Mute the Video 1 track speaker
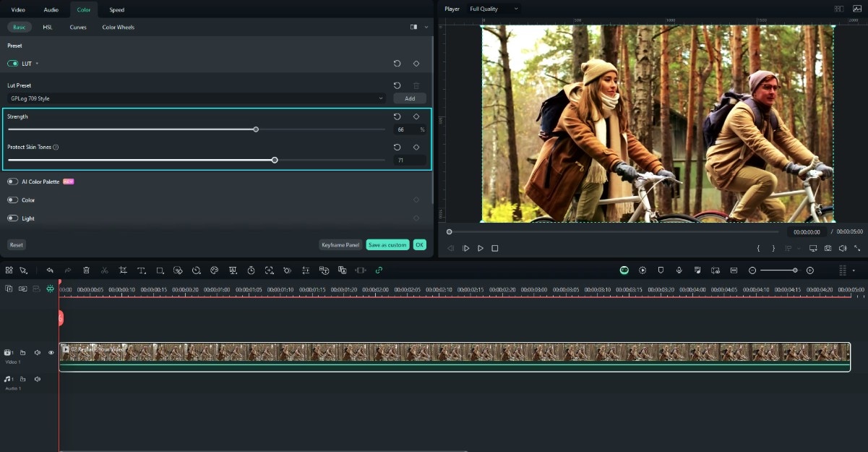The height and width of the screenshot is (452, 868). [x=38, y=353]
